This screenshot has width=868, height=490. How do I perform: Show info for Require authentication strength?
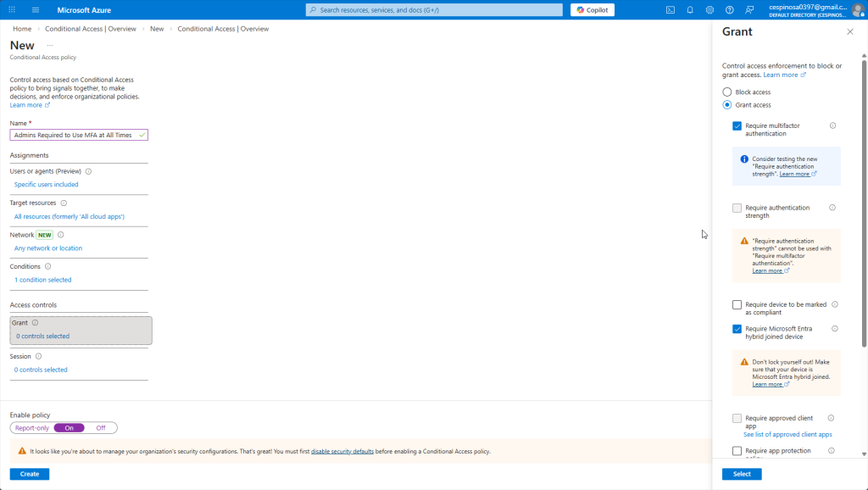(x=832, y=208)
